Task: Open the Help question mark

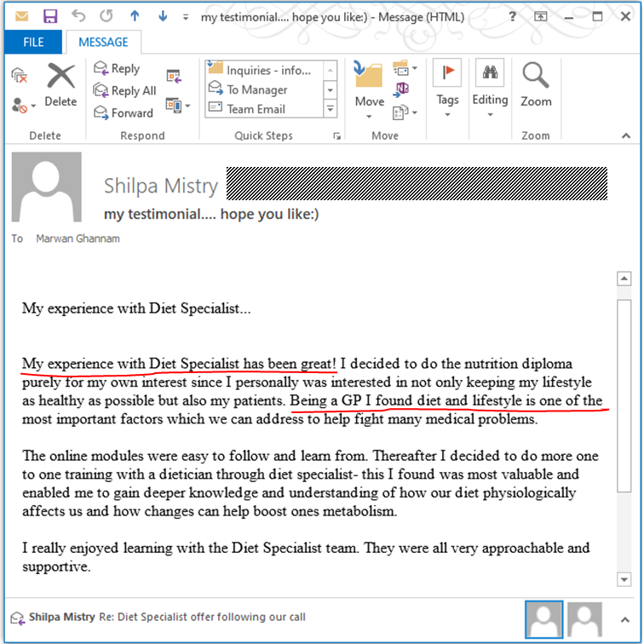Action: click(x=512, y=16)
